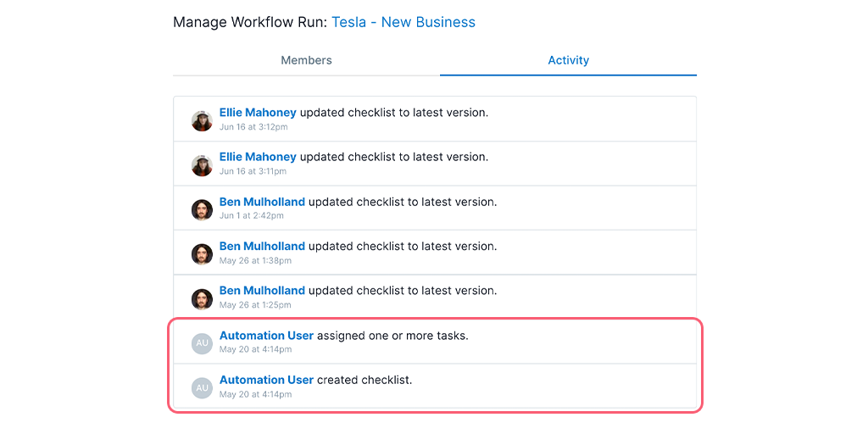Image resolution: width=868 pixels, height=434 pixels.
Task: Open Automation User link for created checklist
Action: [x=267, y=380]
